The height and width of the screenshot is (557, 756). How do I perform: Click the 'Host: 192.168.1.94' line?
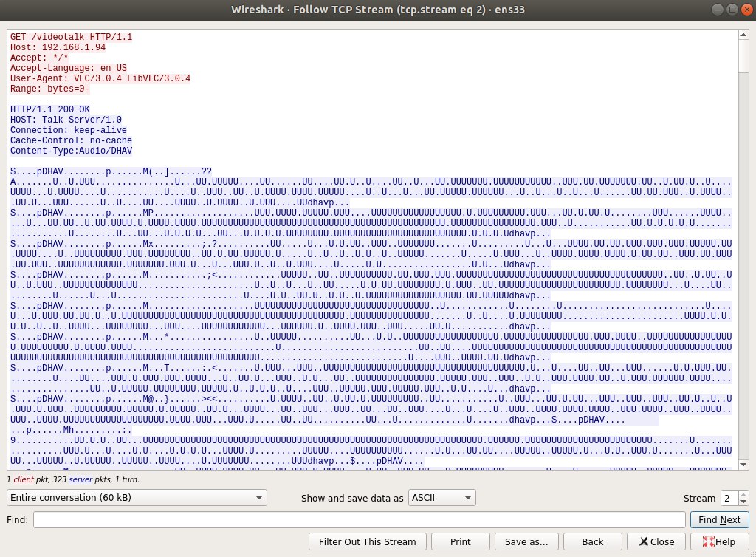58,47
